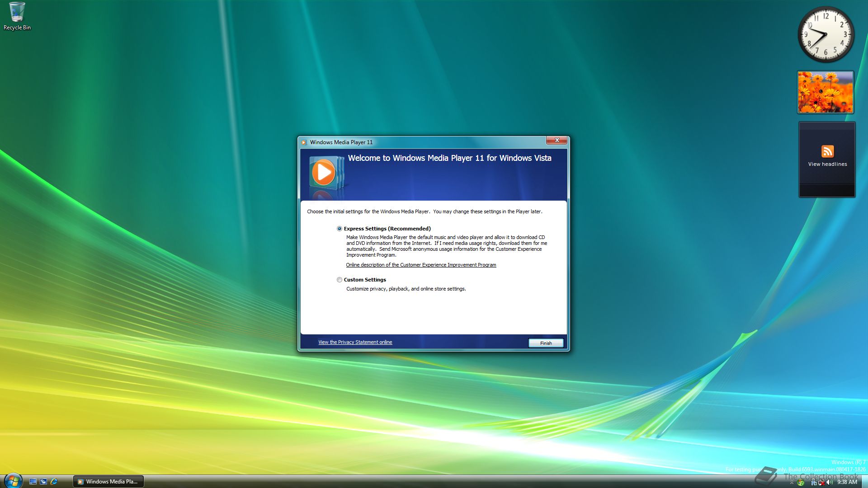The height and width of the screenshot is (488, 868).
Task: Launch Internet Explorer from quick launch
Action: tap(54, 482)
